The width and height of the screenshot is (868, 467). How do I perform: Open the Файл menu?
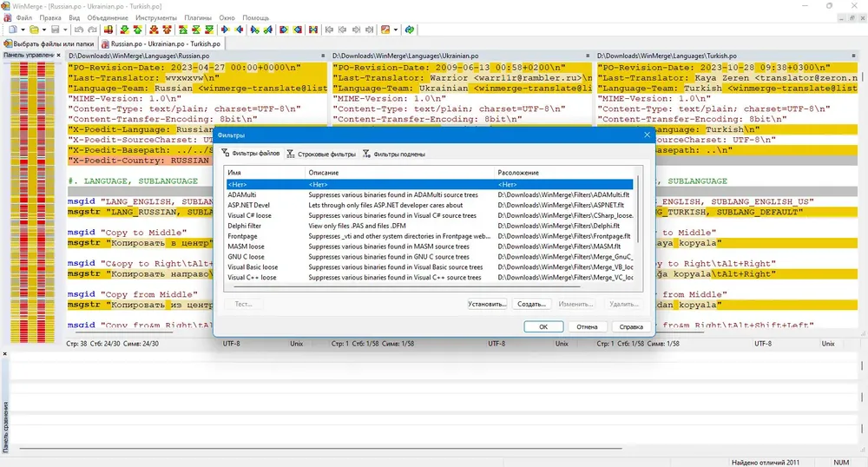[x=23, y=17]
